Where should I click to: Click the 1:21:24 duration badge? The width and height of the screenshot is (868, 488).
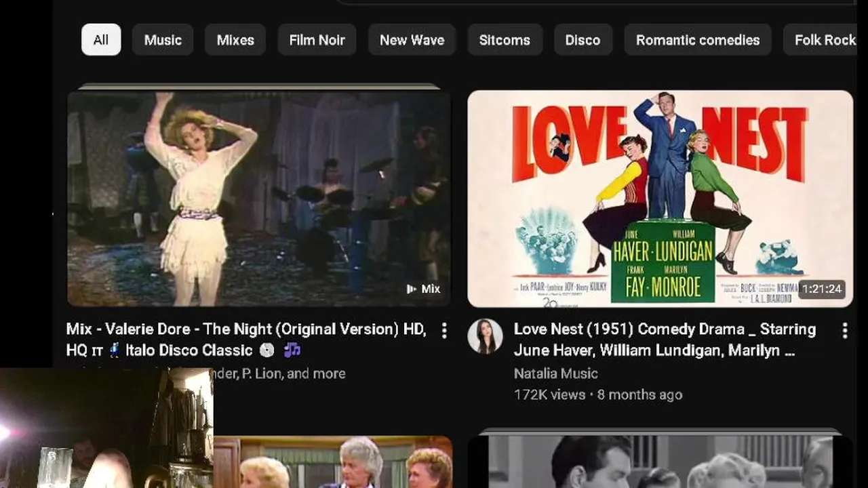click(822, 289)
